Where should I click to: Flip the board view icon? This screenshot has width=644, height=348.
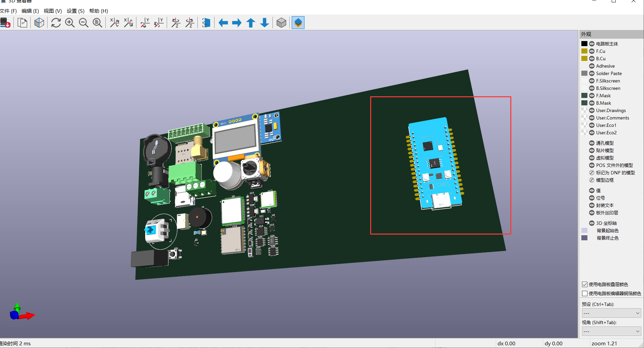206,23
